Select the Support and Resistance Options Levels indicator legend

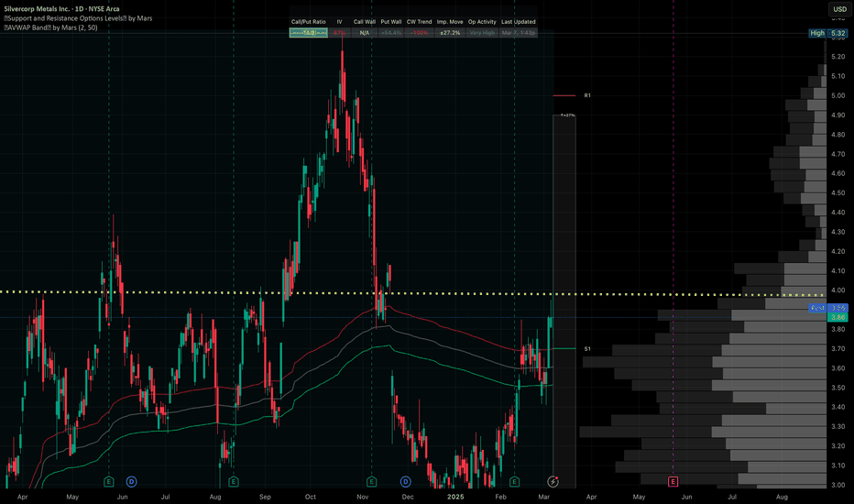(78, 18)
